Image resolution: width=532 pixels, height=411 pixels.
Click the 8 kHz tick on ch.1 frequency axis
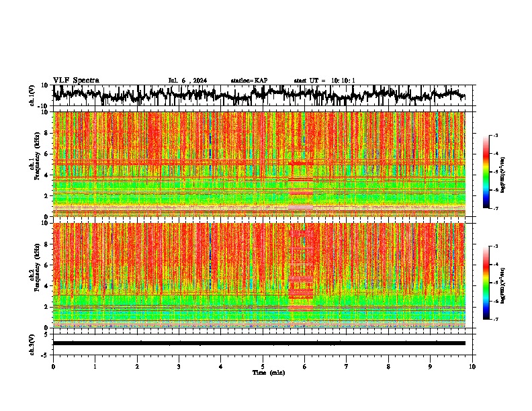pos(47,133)
